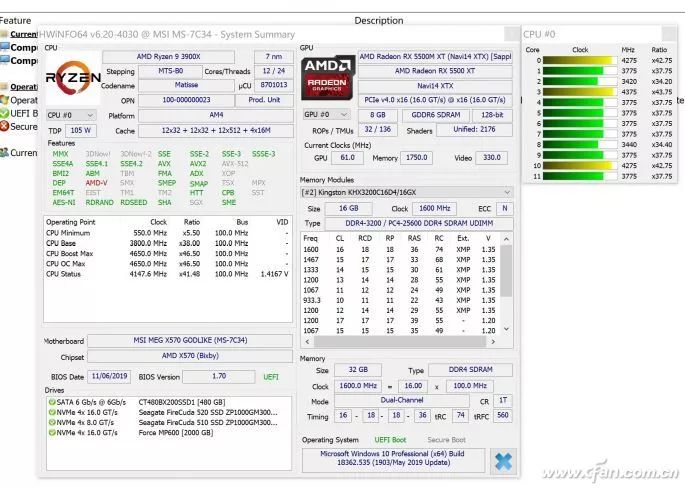This screenshot has height=489, width=685.
Task: Click the status icon for Seagate FireCuda 510
Action: click(x=50, y=422)
